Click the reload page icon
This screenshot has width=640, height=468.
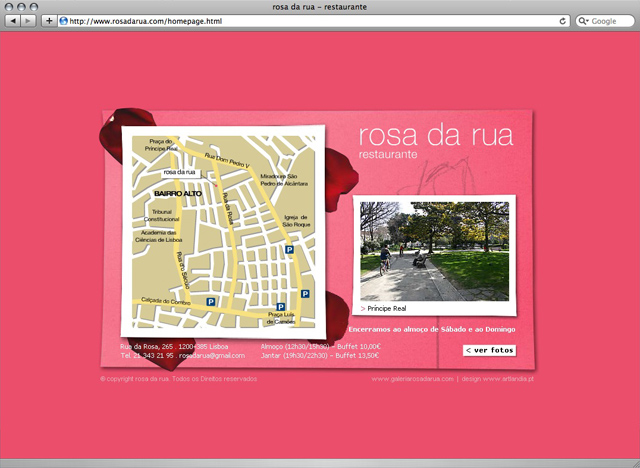(x=562, y=21)
